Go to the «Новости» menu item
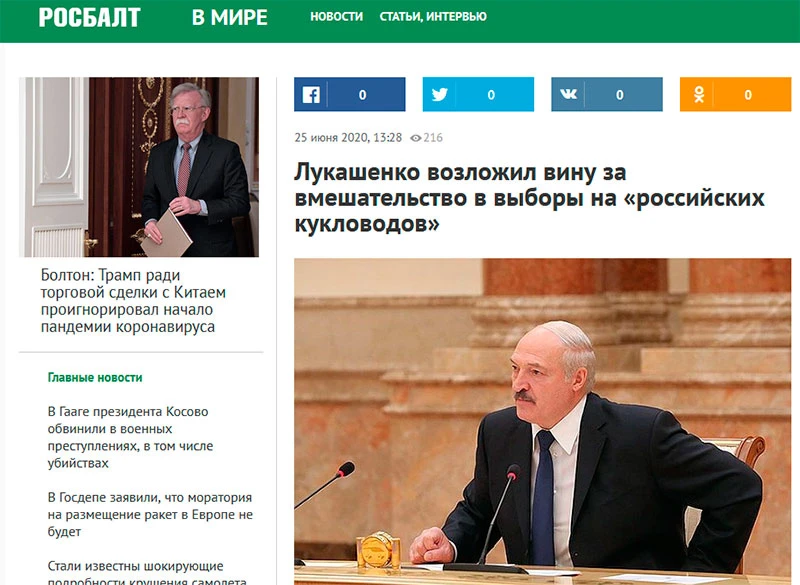The image size is (800, 585). tap(337, 17)
